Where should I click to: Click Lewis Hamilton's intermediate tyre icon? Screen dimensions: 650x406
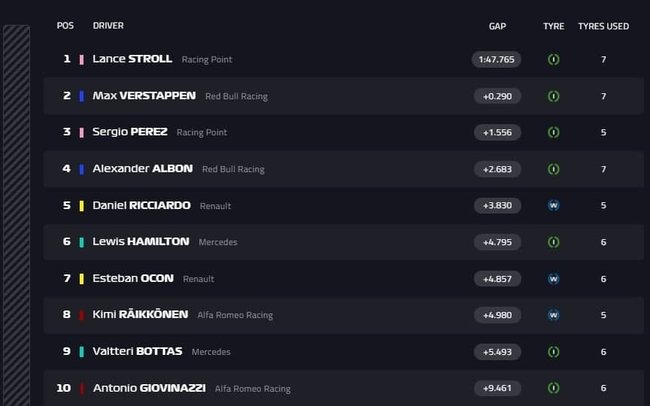tap(553, 242)
